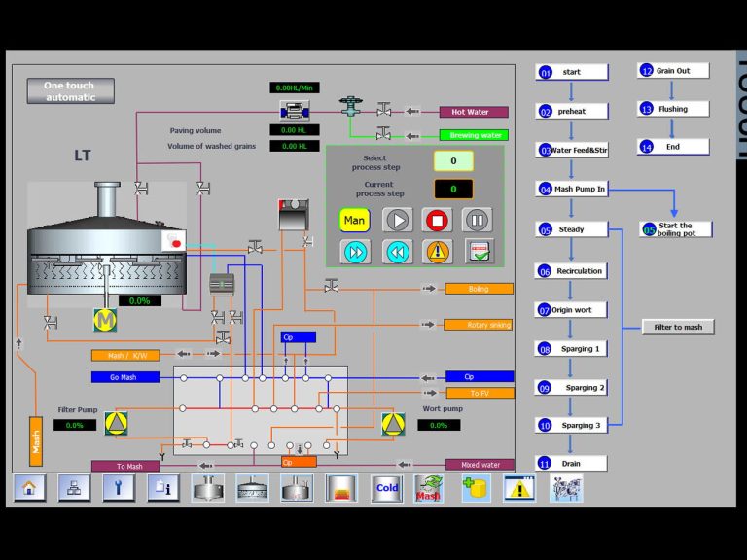Open the network topology icon in bottom toolbar

pyautogui.click(x=74, y=488)
